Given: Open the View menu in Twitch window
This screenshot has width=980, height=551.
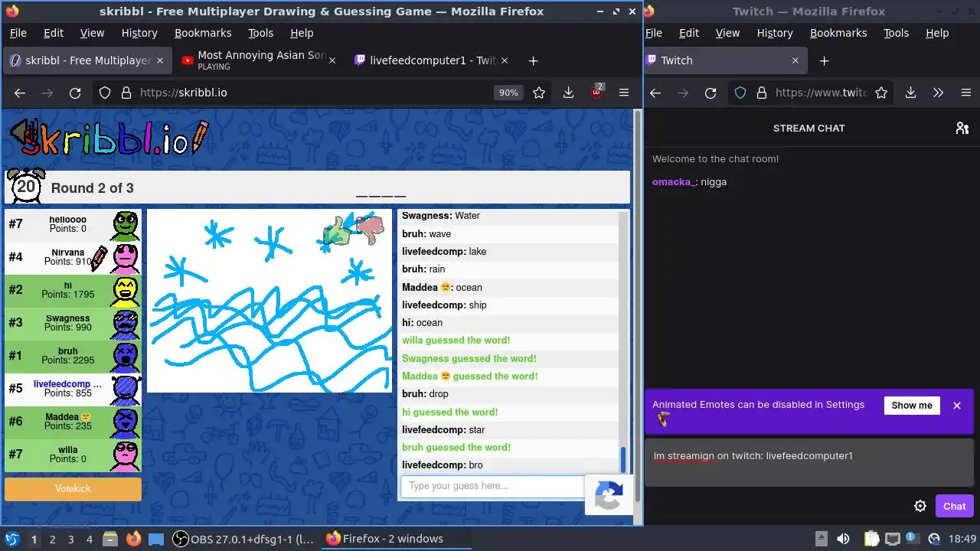Looking at the screenshot, I should [727, 33].
